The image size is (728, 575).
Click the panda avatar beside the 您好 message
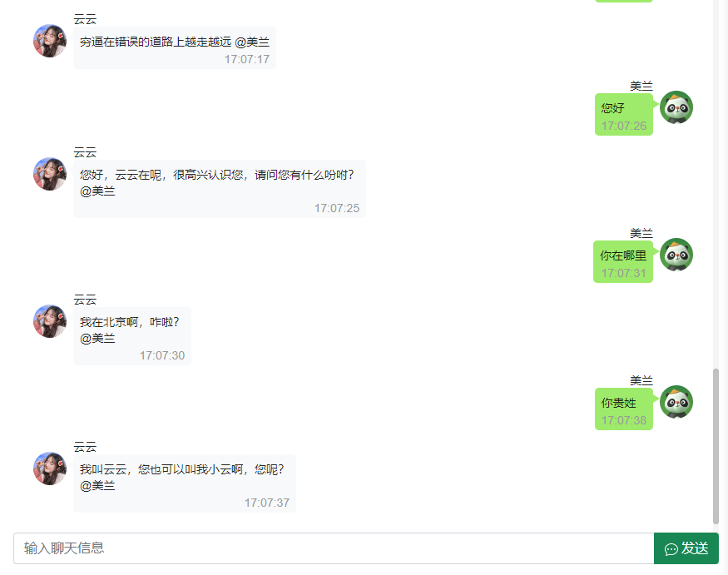click(676, 107)
